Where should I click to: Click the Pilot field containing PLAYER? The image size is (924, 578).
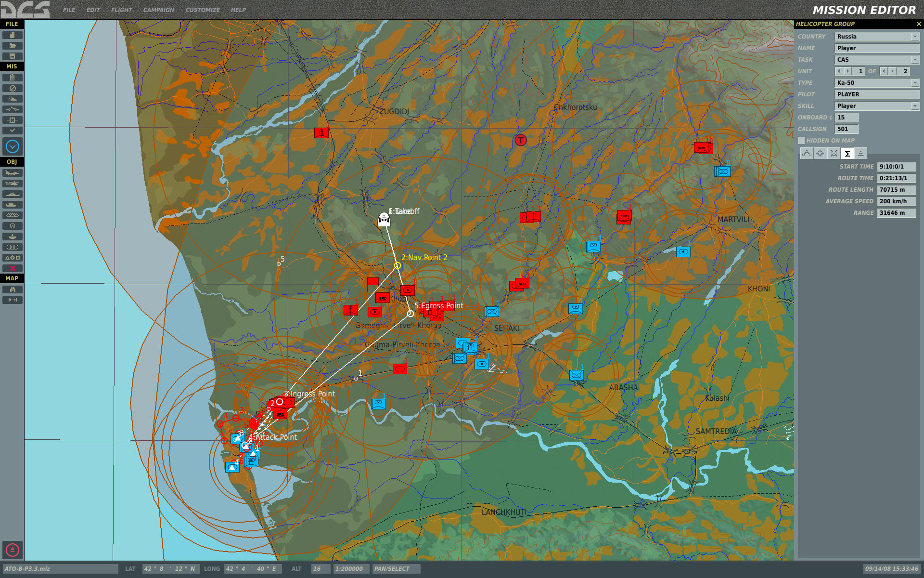coord(877,94)
